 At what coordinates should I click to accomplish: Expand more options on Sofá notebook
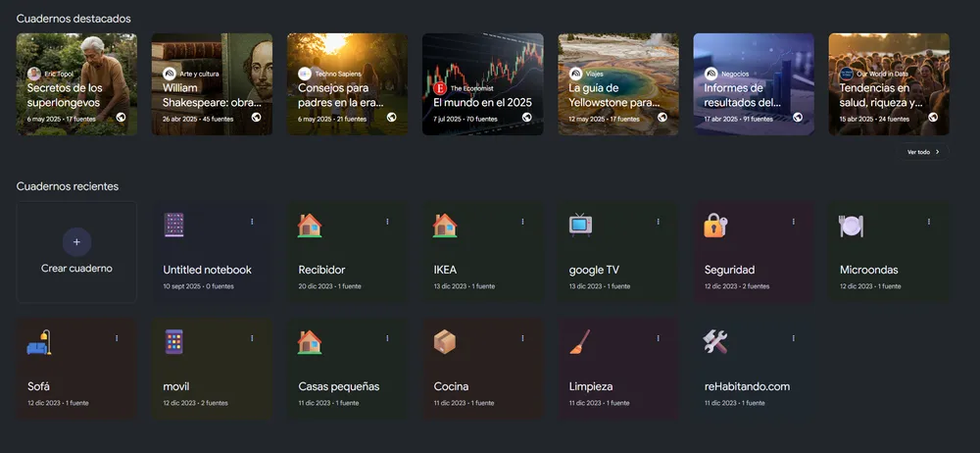tap(117, 338)
